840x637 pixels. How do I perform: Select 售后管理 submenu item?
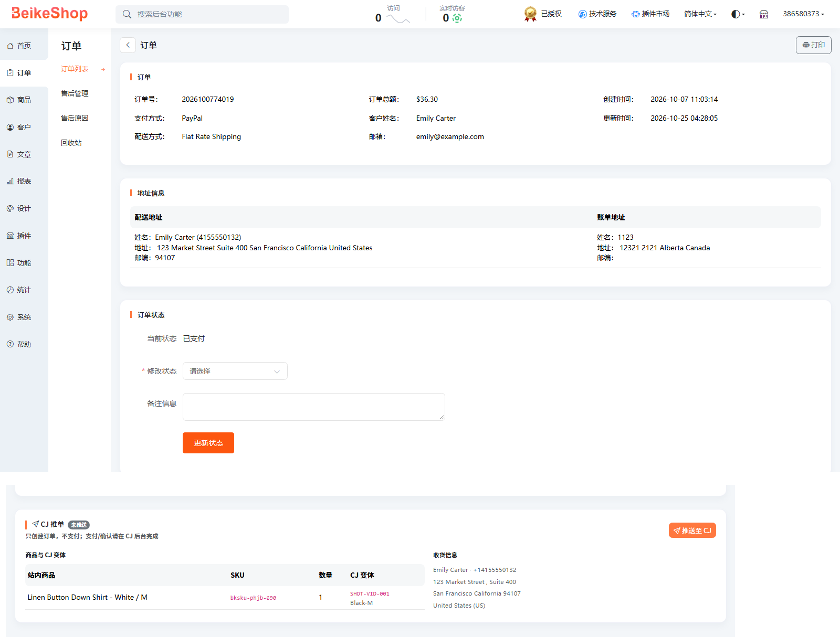[75, 93]
